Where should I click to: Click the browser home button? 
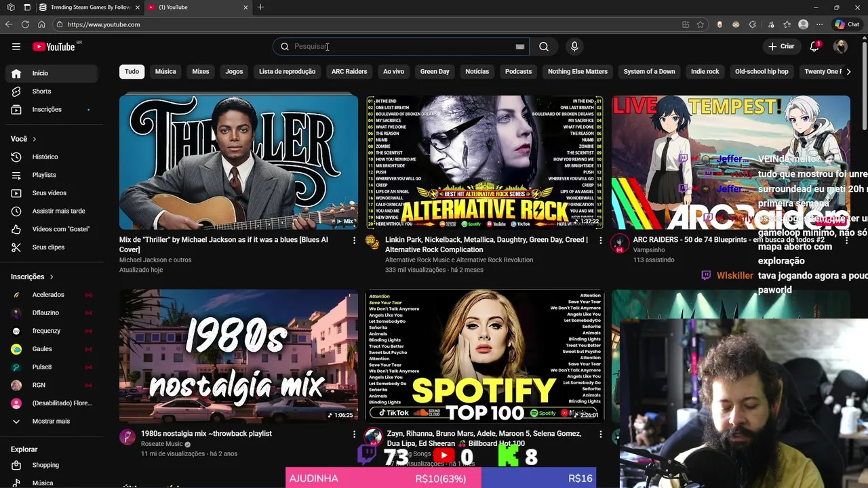point(41,24)
